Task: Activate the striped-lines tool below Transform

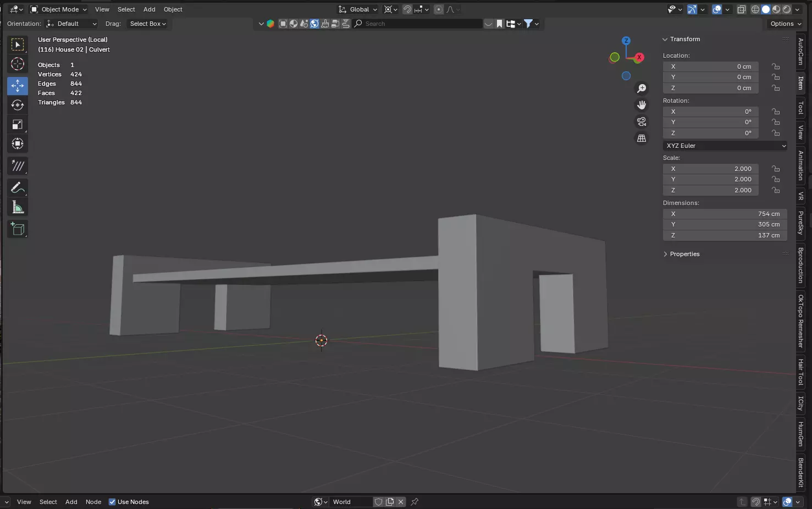Action: [x=18, y=165]
